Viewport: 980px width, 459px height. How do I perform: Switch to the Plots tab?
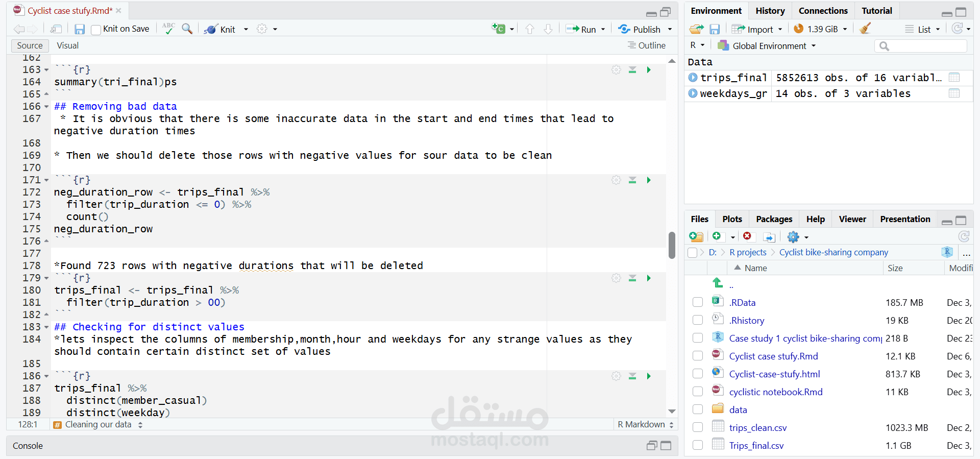(732, 219)
